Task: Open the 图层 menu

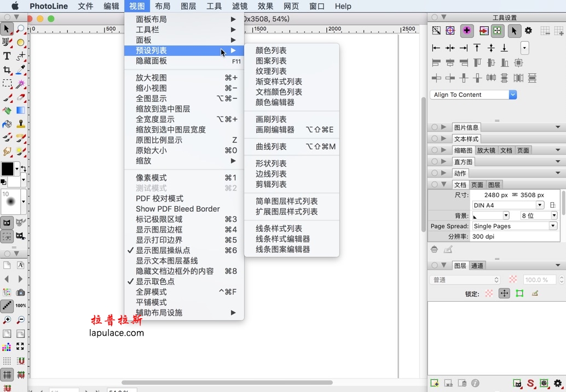Action: tap(188, 6)
